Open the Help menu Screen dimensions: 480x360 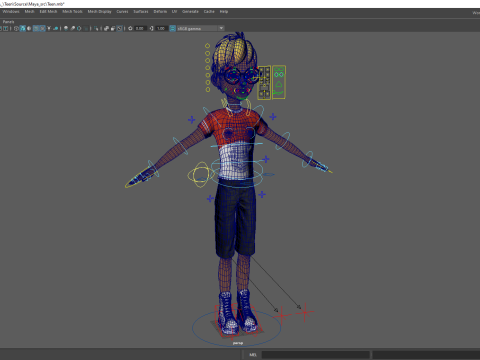pyautogui.click(x=224, y=12)
